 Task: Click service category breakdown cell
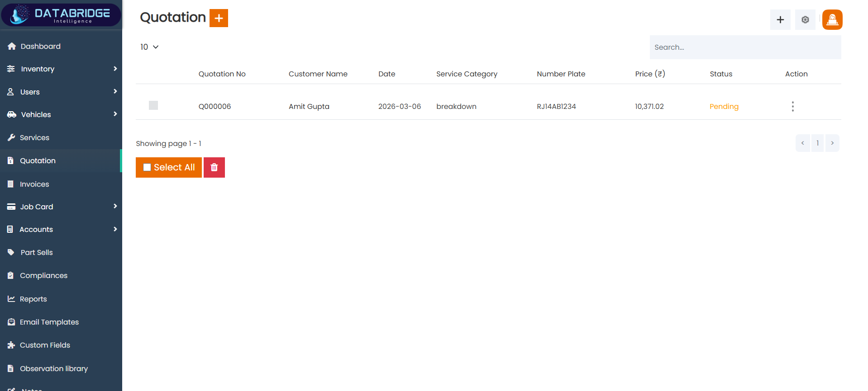click(456, 106)
